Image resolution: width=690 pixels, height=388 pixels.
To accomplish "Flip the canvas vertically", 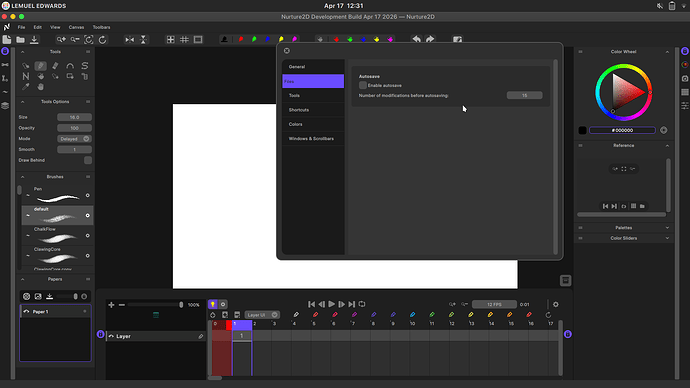I will pos(143,40).
